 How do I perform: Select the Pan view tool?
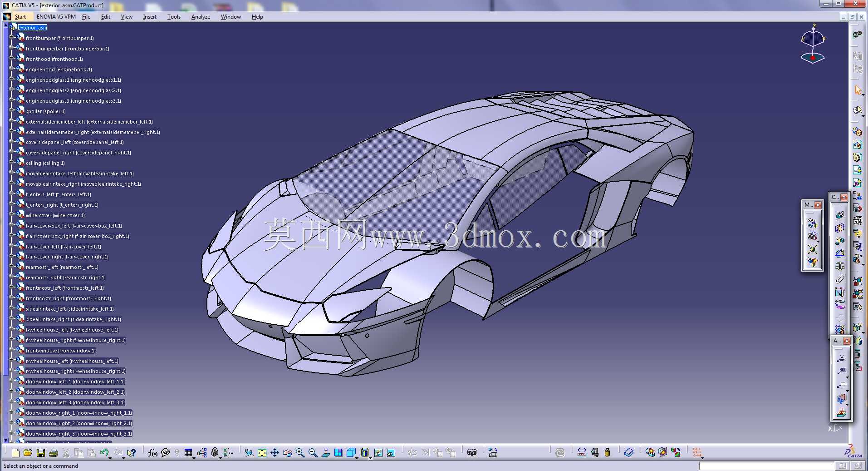(275, 453)
